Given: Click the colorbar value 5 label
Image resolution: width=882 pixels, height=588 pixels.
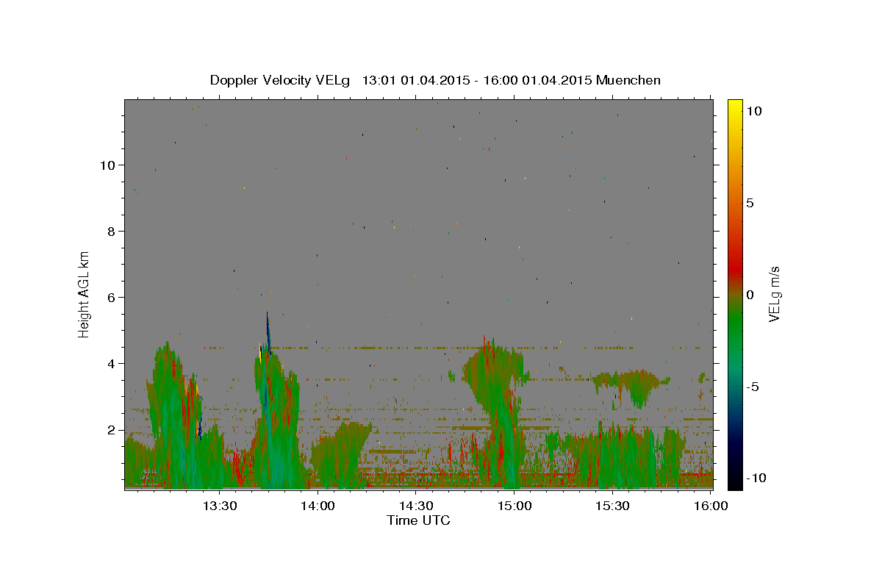Looking at the screenshot, I should pos(750,203).
